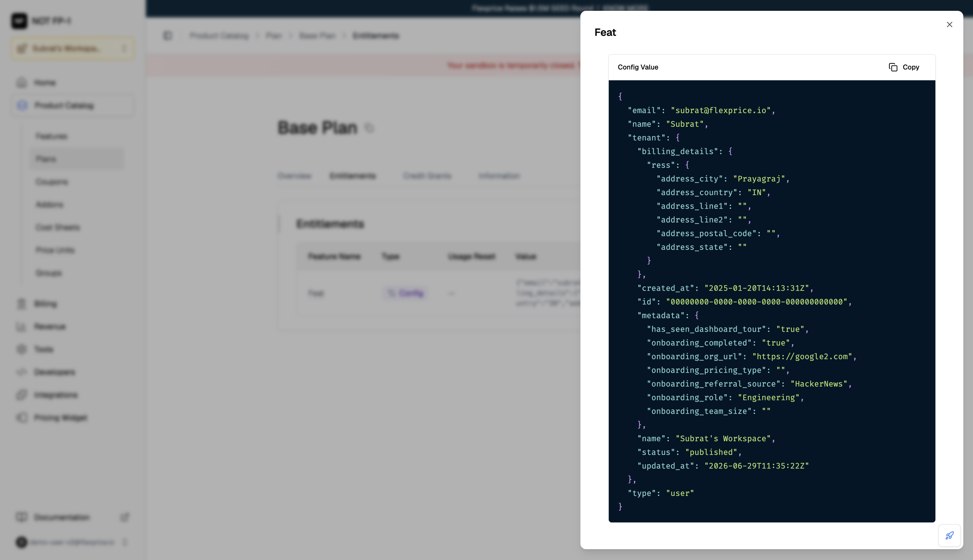Click the Documentation book icon
This screenshot has height=560, width=973.
pyautogui.click(x=22, y=517)
